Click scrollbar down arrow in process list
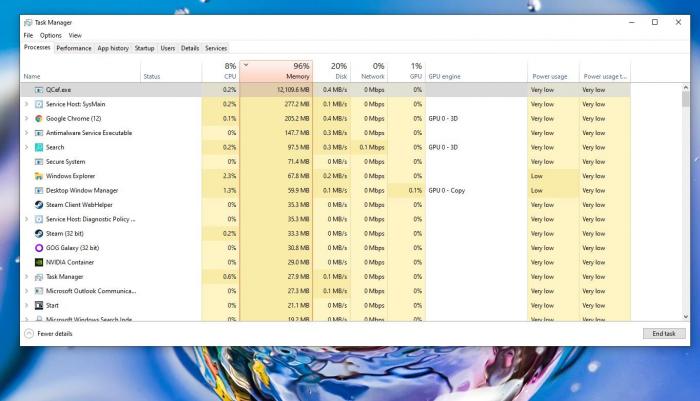Screen dimensions: 700x401 (x=686, y=317)
